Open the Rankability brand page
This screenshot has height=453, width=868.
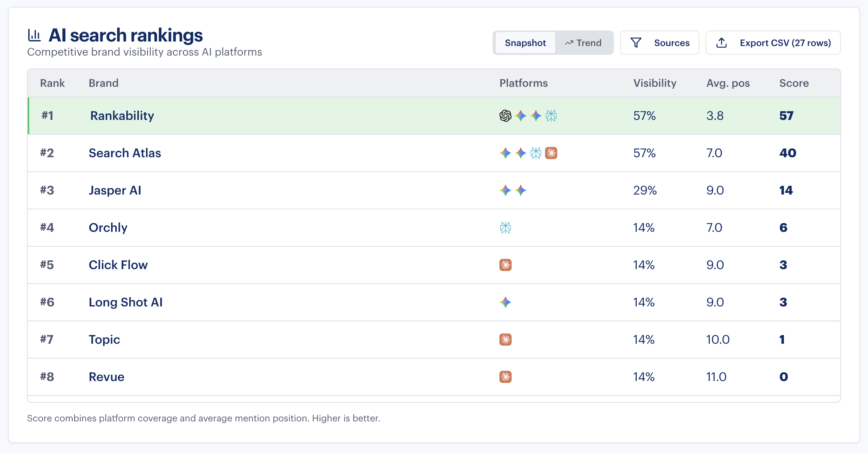[x=121, y=115]
